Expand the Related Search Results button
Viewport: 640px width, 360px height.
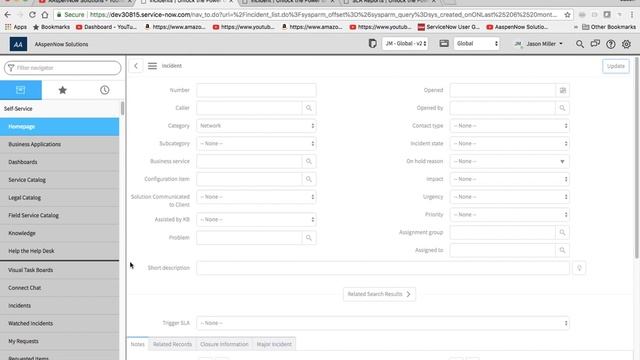[x=379, y=294]
